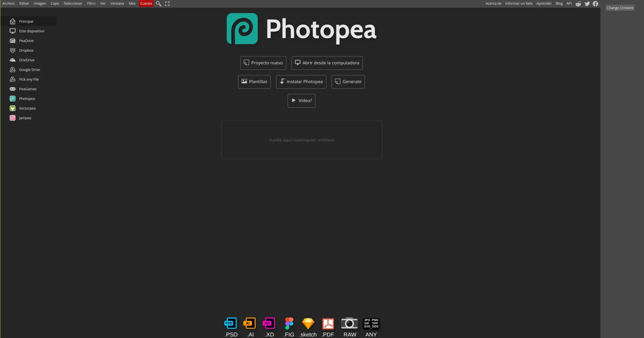Open PeaDrive storage in sidebar
The image size is (644, 338).
[28, 41]
